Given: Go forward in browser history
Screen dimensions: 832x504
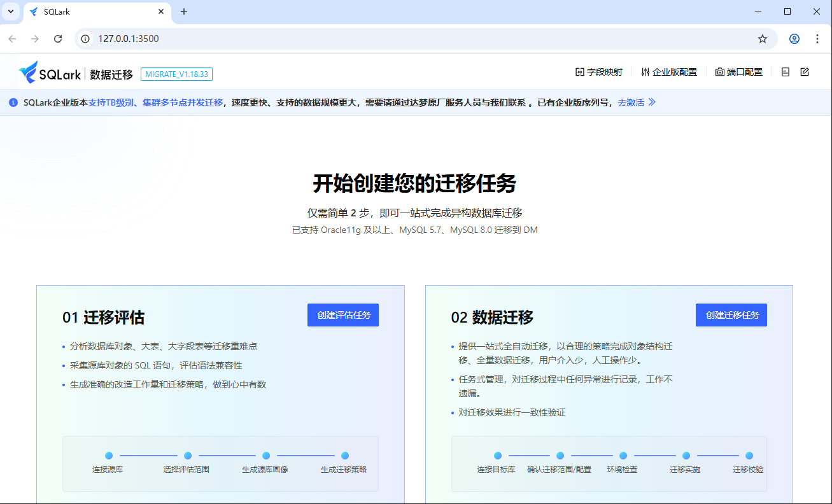Looking at the screenshot, I should (35, 39).
